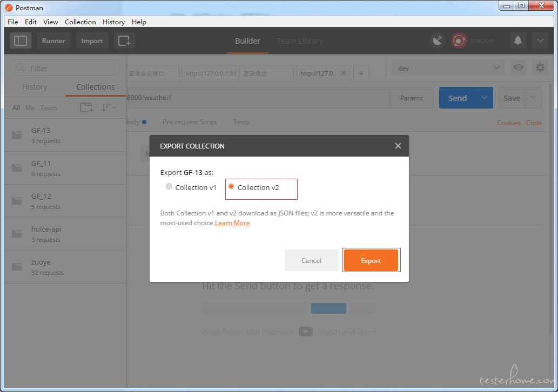Open the GF_11 collection row
Viewport: 558px width, 392px height.
pyautogui.click(x=65, y=168)
